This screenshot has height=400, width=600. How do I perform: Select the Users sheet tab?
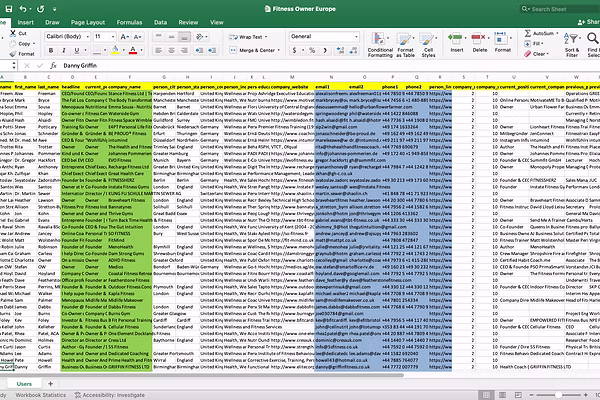tap(24, 384)
